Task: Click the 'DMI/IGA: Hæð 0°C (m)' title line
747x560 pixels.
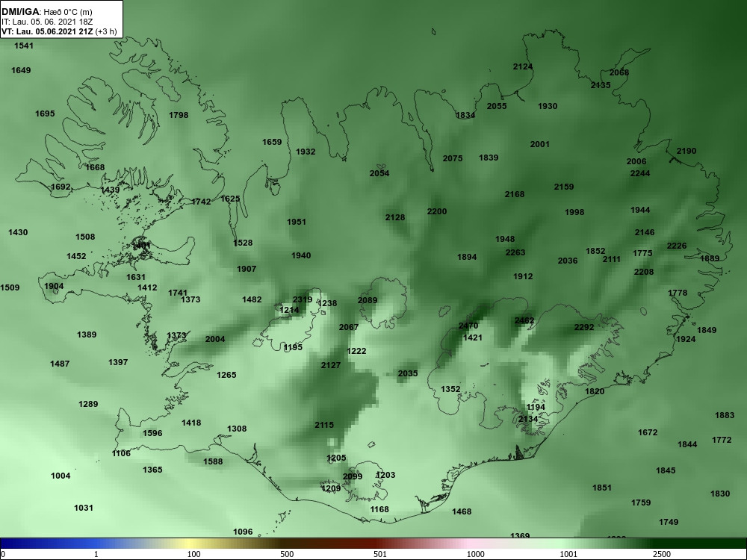Action: [46, 12]
